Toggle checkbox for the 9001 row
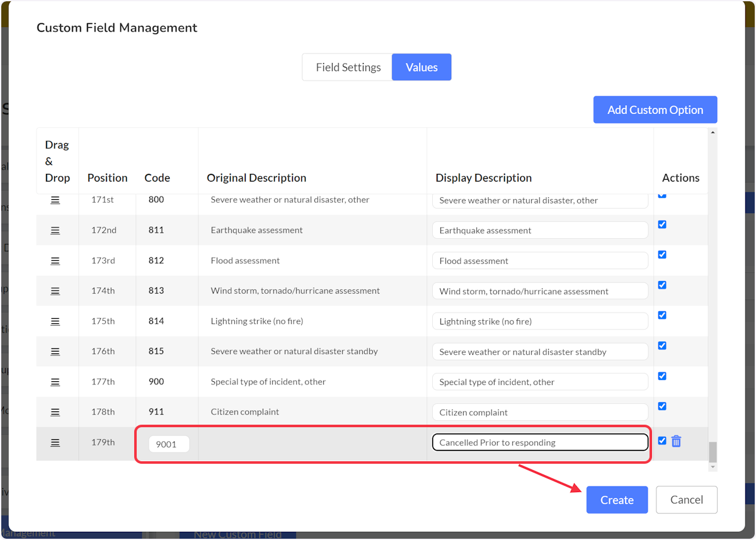The width and height of the screenshot is (756, 540). click(662, 441)
